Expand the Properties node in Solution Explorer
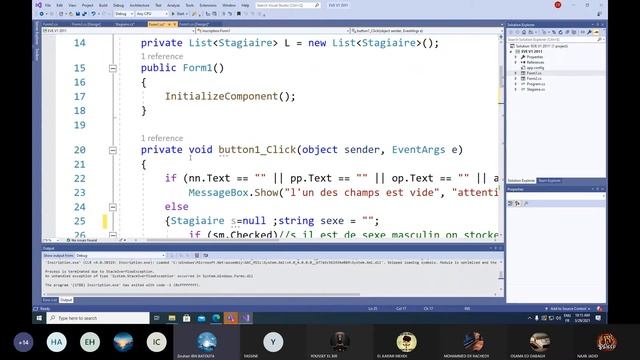 tap(516, 57)
